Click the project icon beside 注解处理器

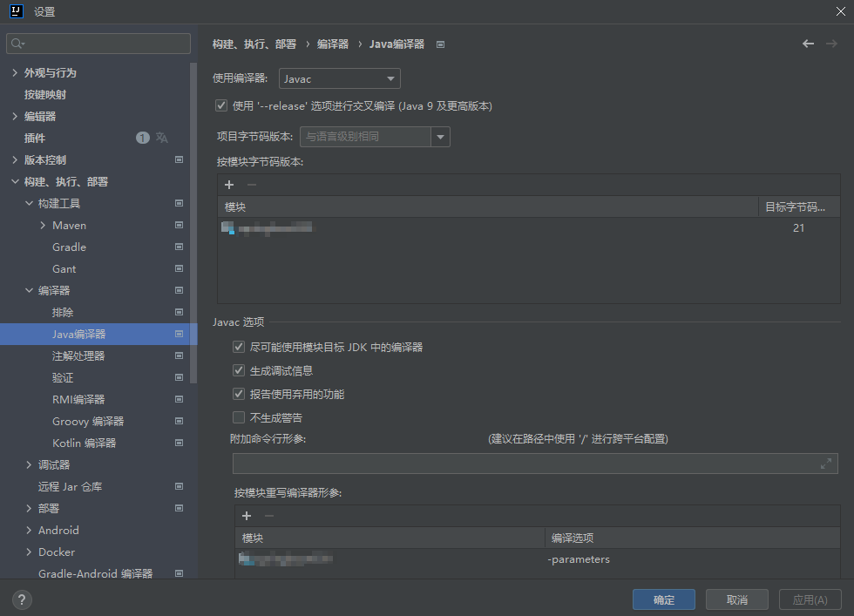[x=179, y=355]
